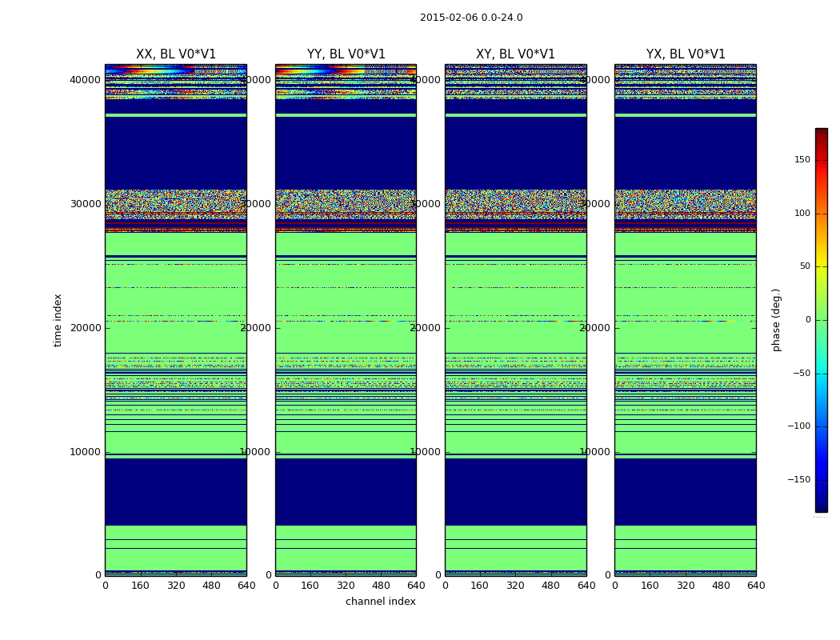Screen dimensions: 840x640
Task: Click the 20000 y-tick of XX plot
Action: point(85,327)
